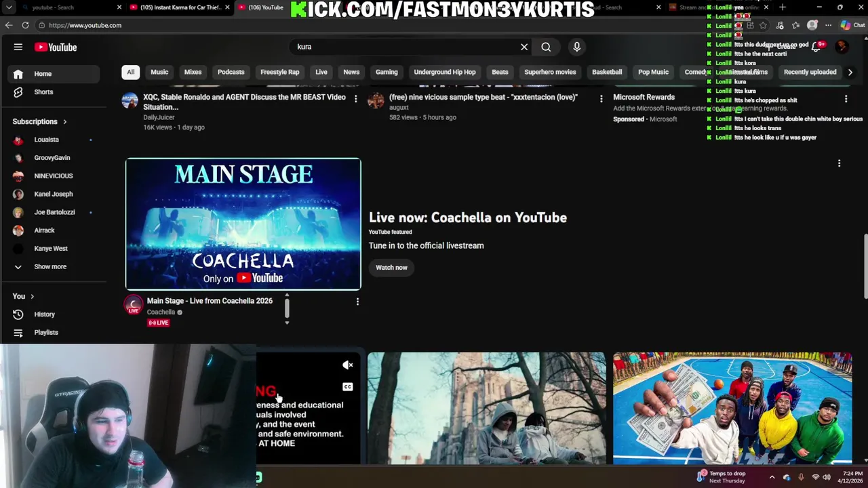Open options for Coachella featured banner

pyautogui.click(x=839, y=163)
